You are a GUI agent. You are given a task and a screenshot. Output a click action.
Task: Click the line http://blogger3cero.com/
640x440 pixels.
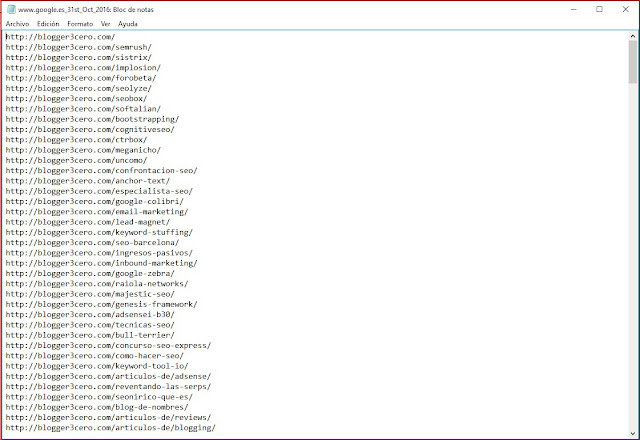coord(60,37)
